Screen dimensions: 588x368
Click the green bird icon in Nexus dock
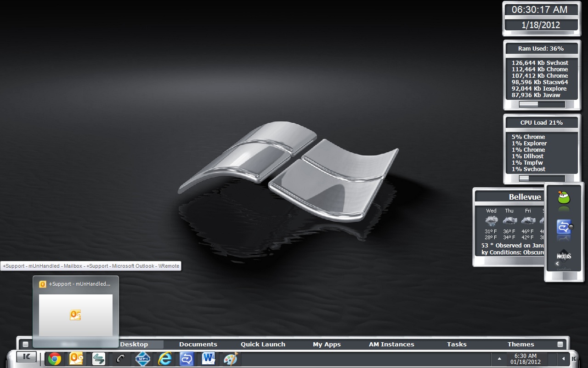(x=564, y=198)
